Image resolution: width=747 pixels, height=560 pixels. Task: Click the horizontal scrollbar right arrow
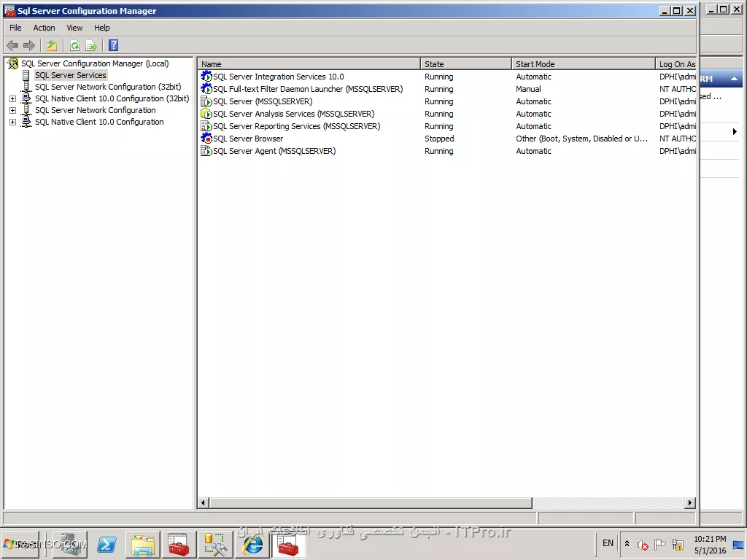(690, 503)
